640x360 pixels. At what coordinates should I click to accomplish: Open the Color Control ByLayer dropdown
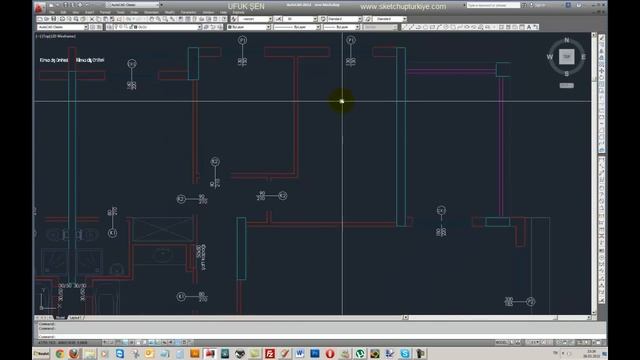249,27
